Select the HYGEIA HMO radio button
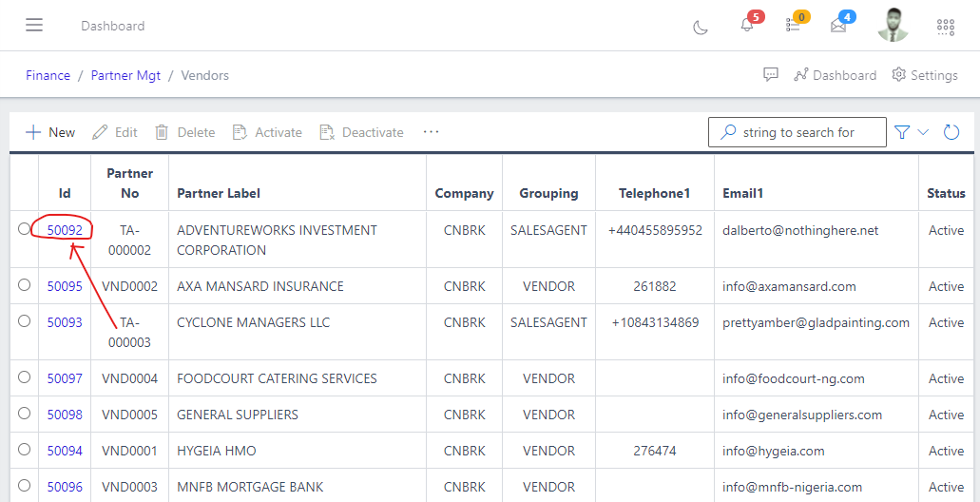This screenshot has width=980, height=502. coord(25,449)
